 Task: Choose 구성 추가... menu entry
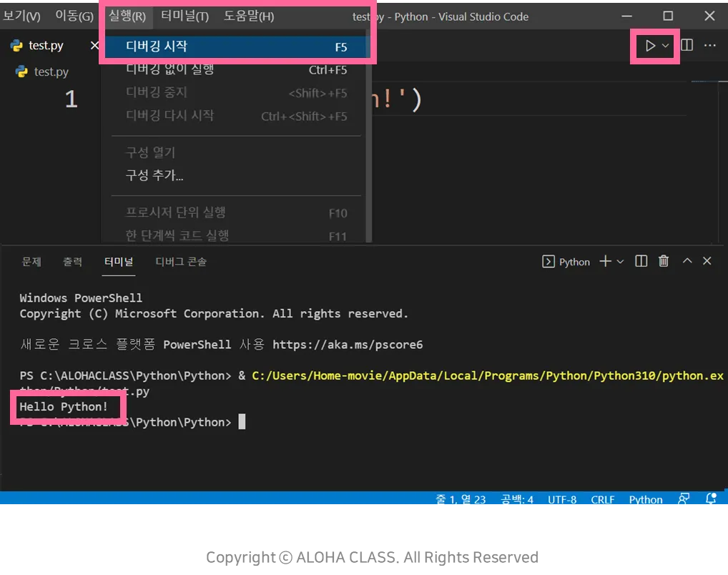coord(236,175)
